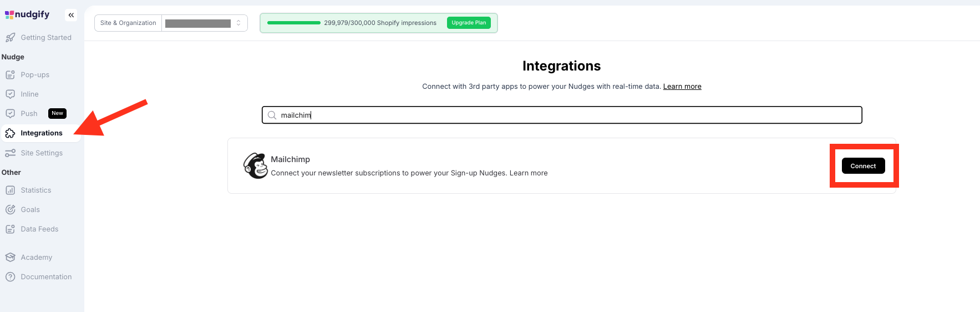Click the Documentation question mark icon
The width and height of the screenshot is (980, 312).
click(x=10, y=277)
